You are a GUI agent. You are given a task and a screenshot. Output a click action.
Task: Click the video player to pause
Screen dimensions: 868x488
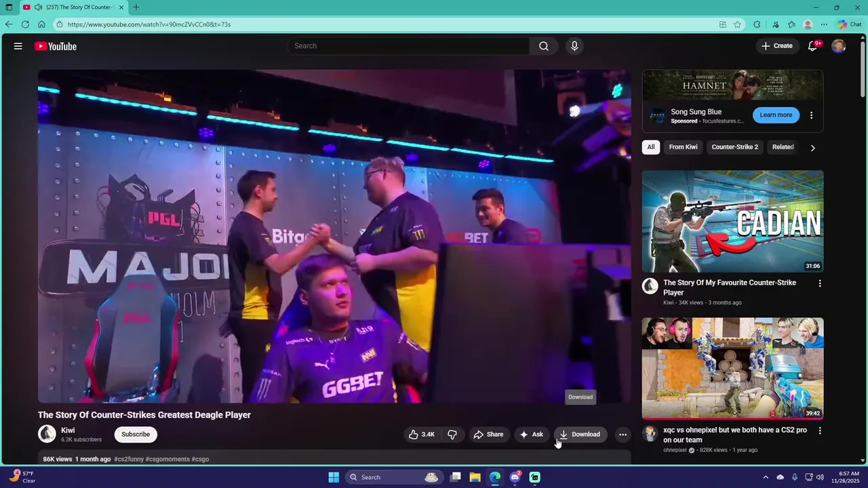point(334,237)
